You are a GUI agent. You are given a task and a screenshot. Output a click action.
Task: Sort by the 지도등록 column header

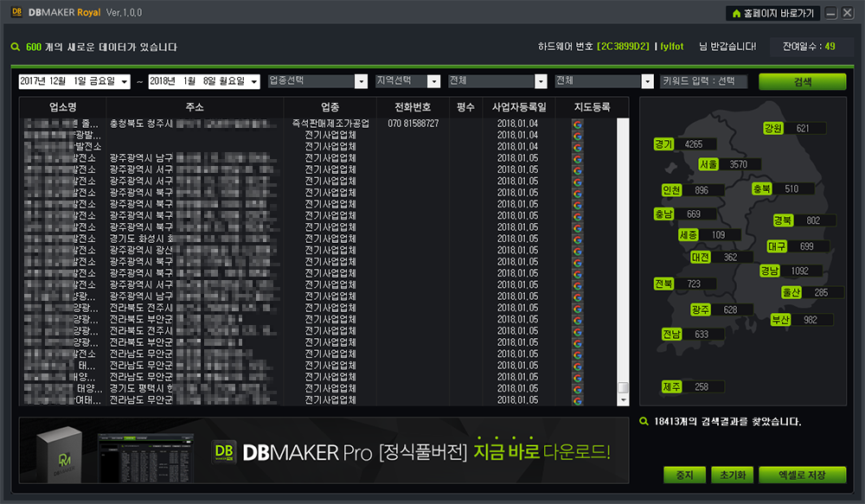pos(592,107)
